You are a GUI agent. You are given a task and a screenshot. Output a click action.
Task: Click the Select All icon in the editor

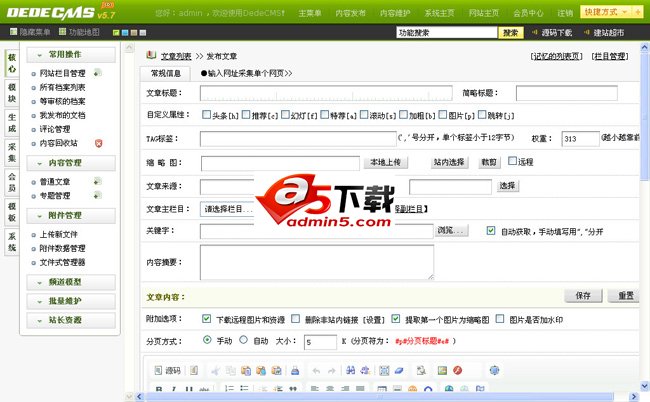point(384,370)
